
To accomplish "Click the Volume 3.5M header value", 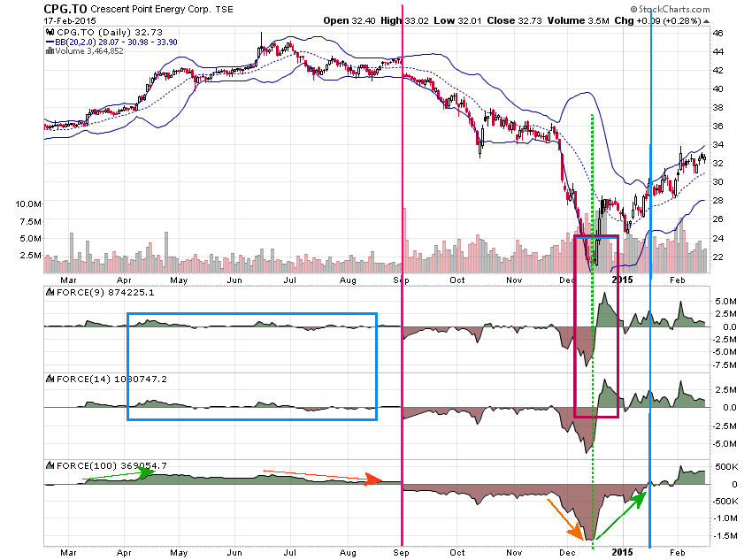I will click(x=578, y=20).
